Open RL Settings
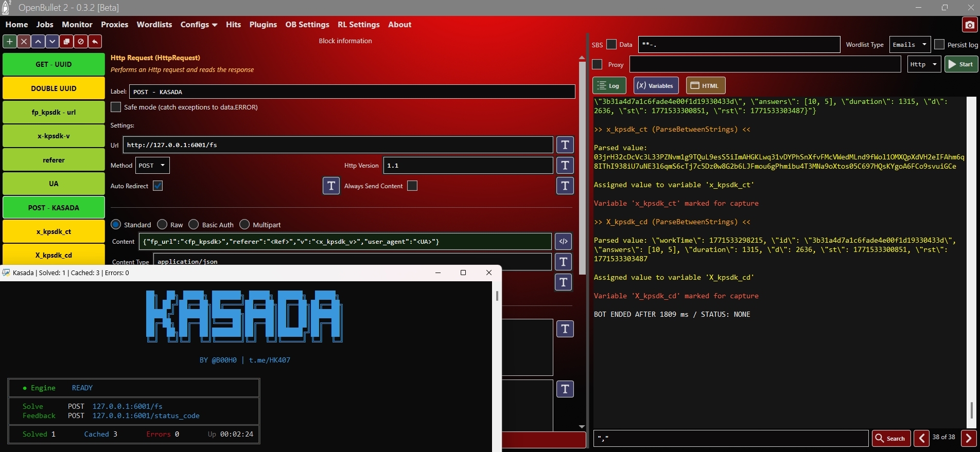980x452 pixels. 359,25
